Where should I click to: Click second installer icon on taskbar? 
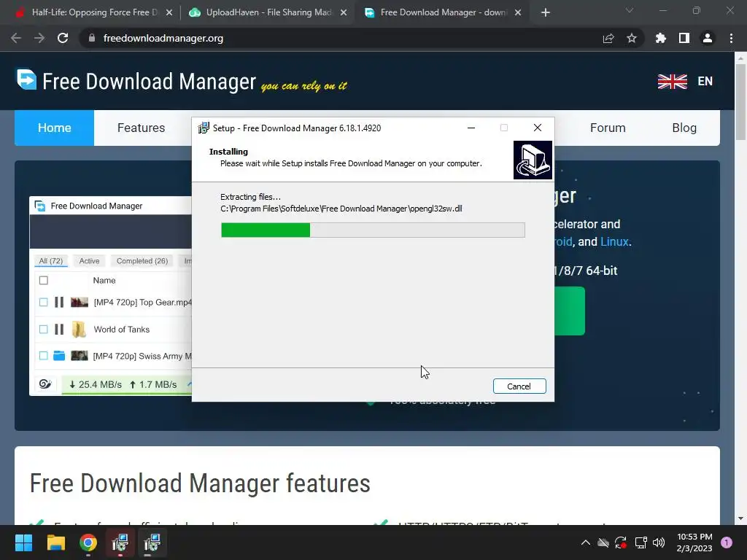(152, 542)
